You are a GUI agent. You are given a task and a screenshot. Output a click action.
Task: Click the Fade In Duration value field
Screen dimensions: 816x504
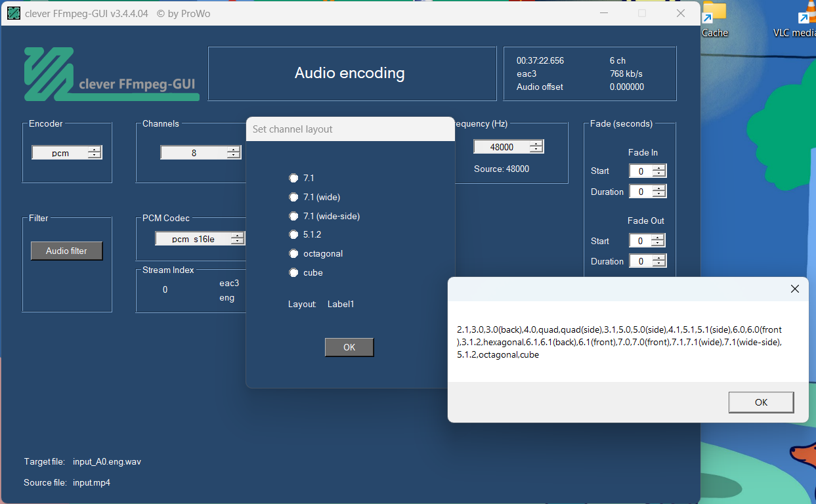click(x=647, y=192)
